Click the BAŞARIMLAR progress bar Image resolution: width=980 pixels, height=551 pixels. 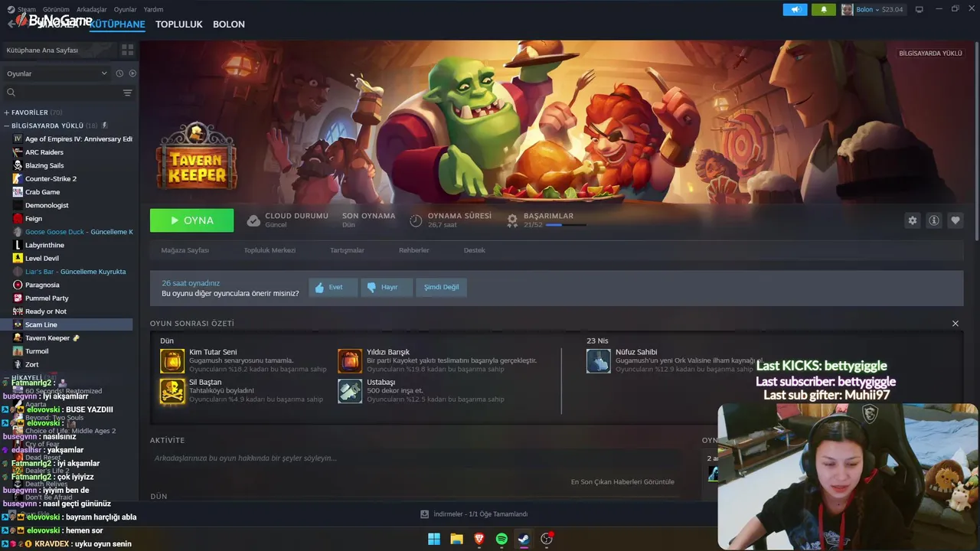[565, 225]
